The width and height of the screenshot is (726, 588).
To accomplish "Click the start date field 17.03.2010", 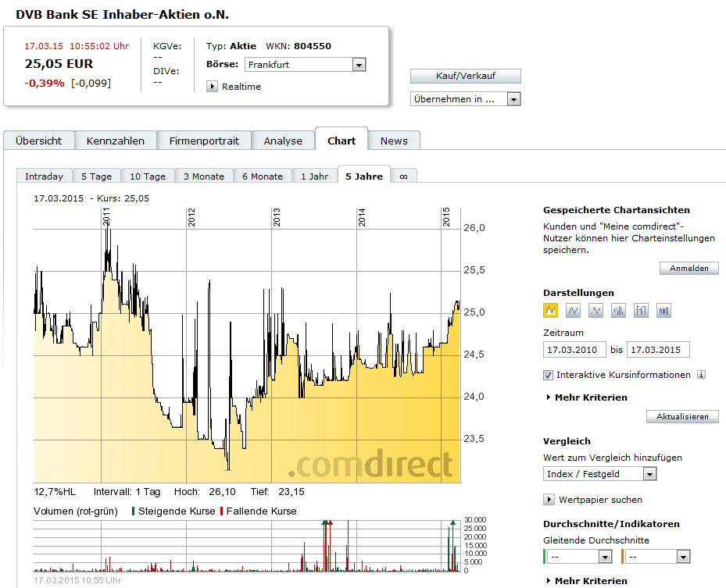I will 574,350.
